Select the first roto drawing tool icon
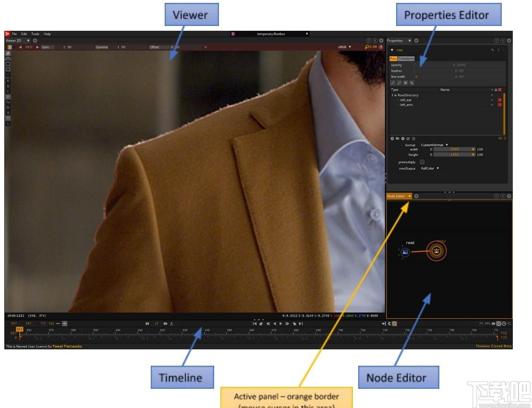Image resolution: width=532 pixels, height=408 pixels. point(393,83)
